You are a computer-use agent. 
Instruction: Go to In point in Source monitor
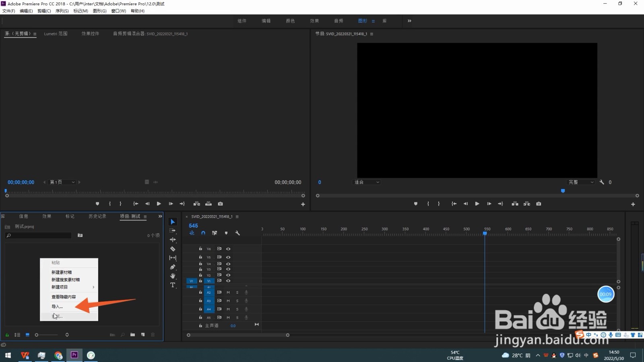(136, 204)
